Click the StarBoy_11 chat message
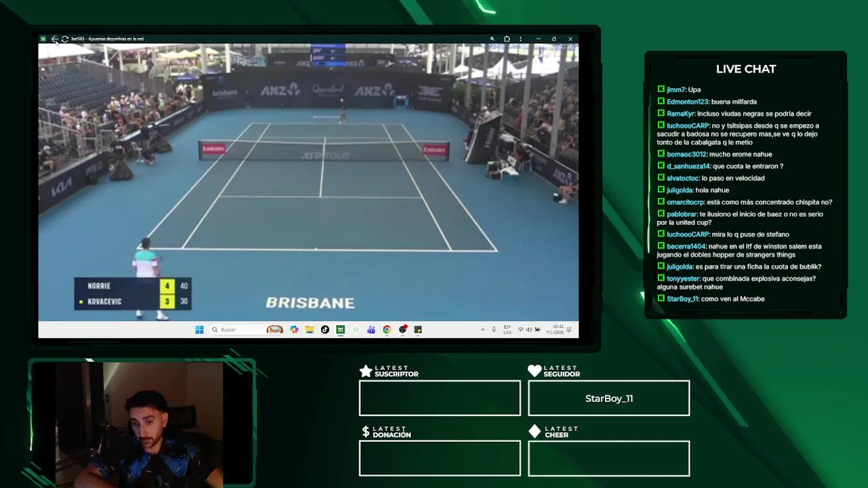This screenshot has height=488, width=868. pyautogui.click(x=711, y=299)
